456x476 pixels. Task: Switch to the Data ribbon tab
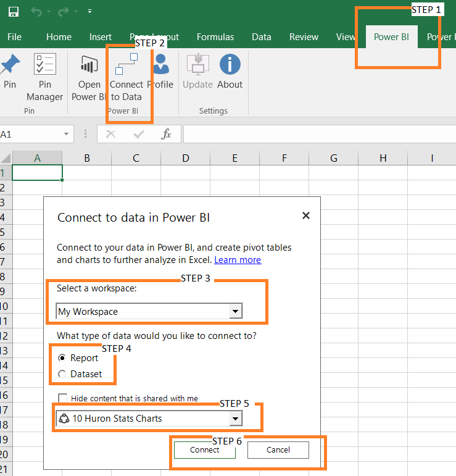[261, 37]
